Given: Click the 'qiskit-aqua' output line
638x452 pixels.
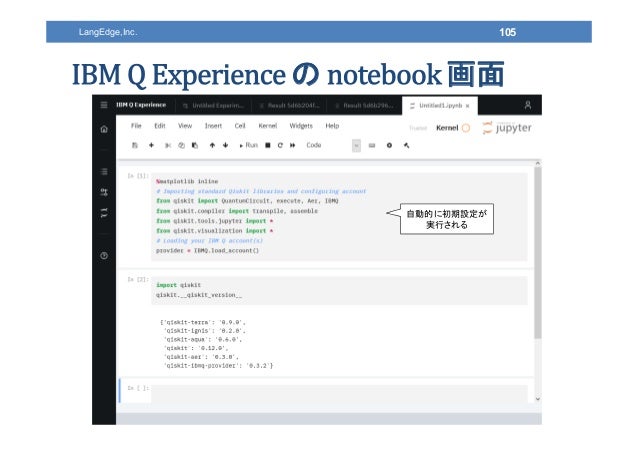Looking at the screenshot, I should (203, 339).
